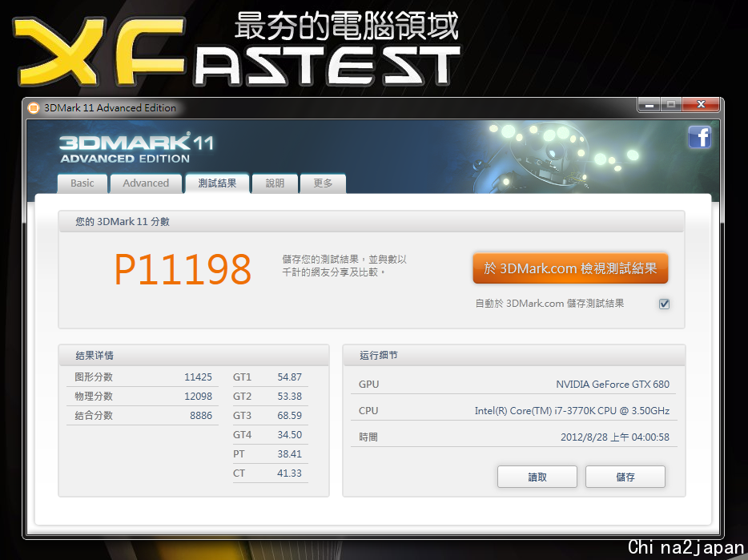Toggle auto-save results to 3DMark.com checkbox
Screen dimensions: 748x560
(664, 304)
